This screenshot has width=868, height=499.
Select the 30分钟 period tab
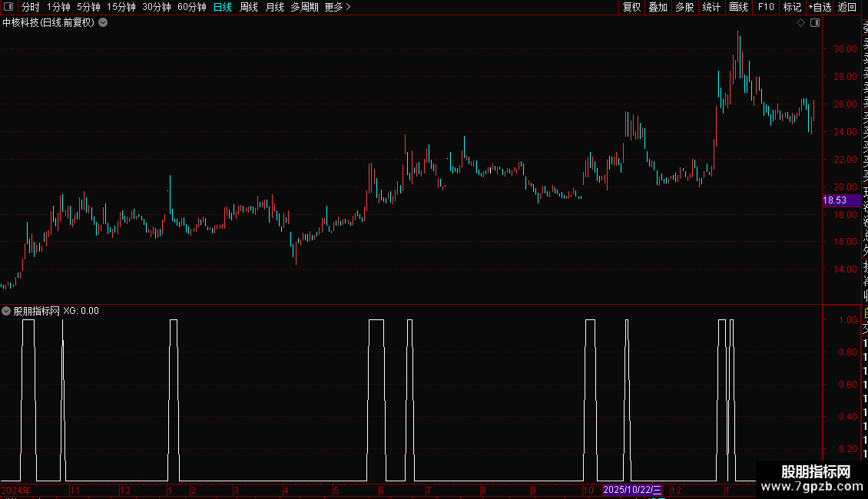[157, 7]
